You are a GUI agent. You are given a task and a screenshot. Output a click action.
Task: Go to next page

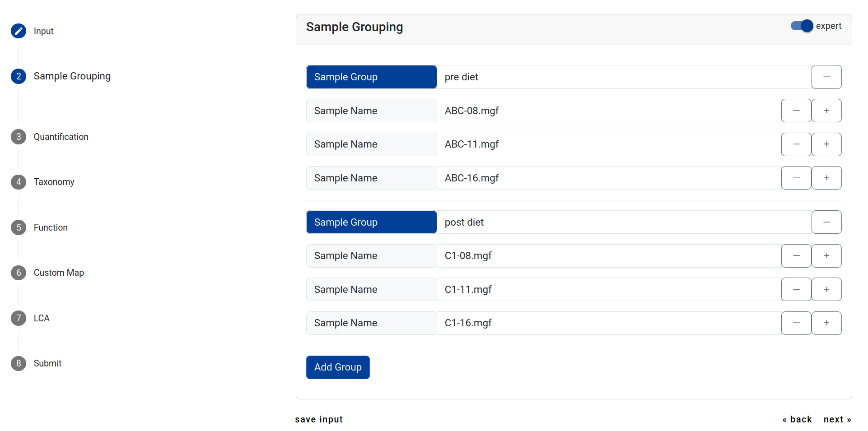(x=837, y=419)
